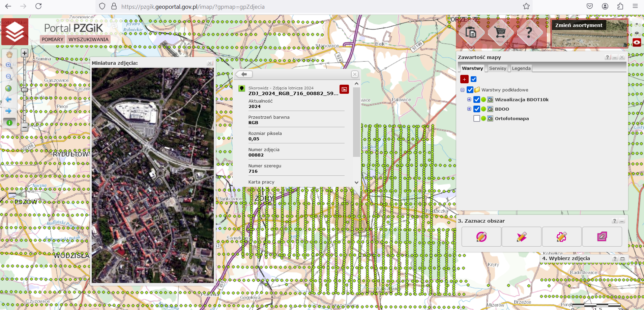Expand the BDOO layer tree node

pos(469,109)
